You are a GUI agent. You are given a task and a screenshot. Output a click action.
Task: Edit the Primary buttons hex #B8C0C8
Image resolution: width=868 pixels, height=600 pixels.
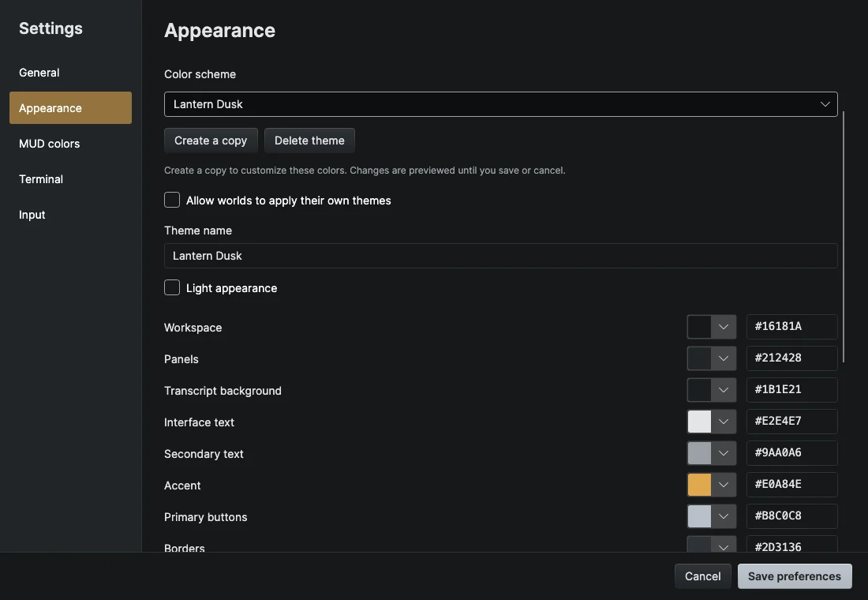tap(791, 516)
